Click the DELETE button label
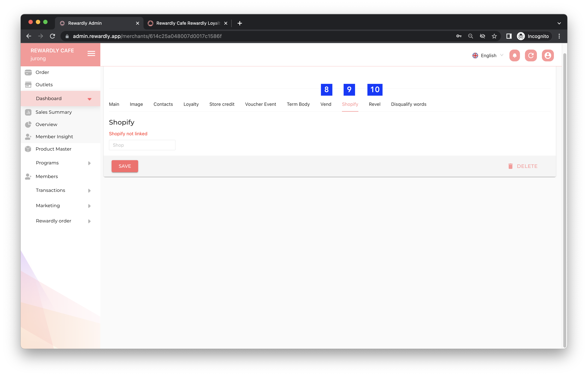The width and height of the screenshot is (588, 376). click(x=527, y=166)
